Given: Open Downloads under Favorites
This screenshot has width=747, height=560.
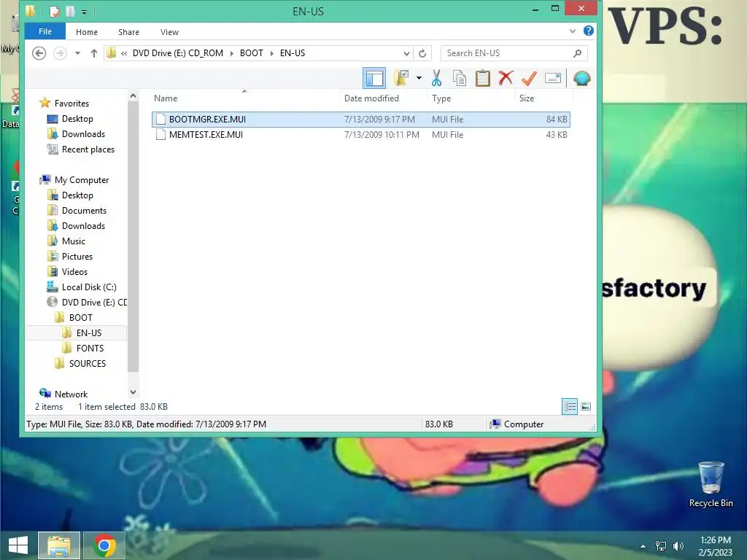Looking at the screenshot, I should tap(83, 134).
